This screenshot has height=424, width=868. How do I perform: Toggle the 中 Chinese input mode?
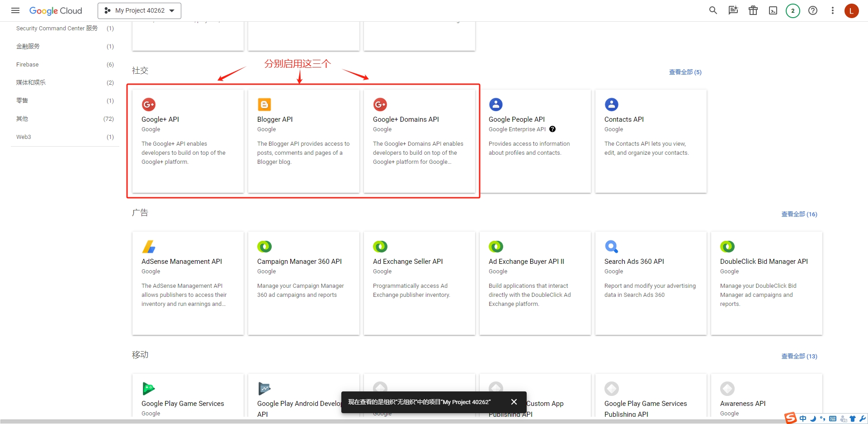pos(803,419)
